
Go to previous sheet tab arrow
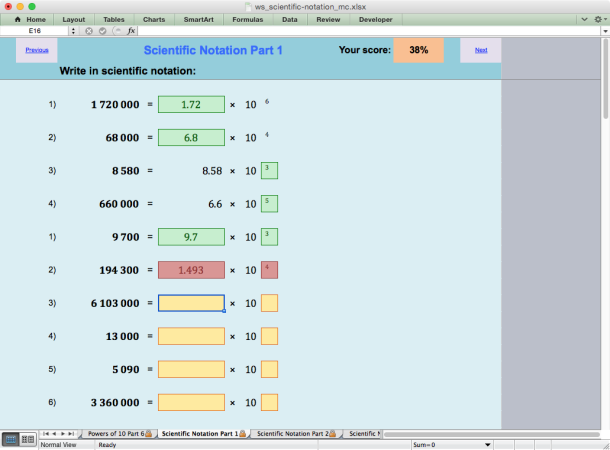(54, 433)
